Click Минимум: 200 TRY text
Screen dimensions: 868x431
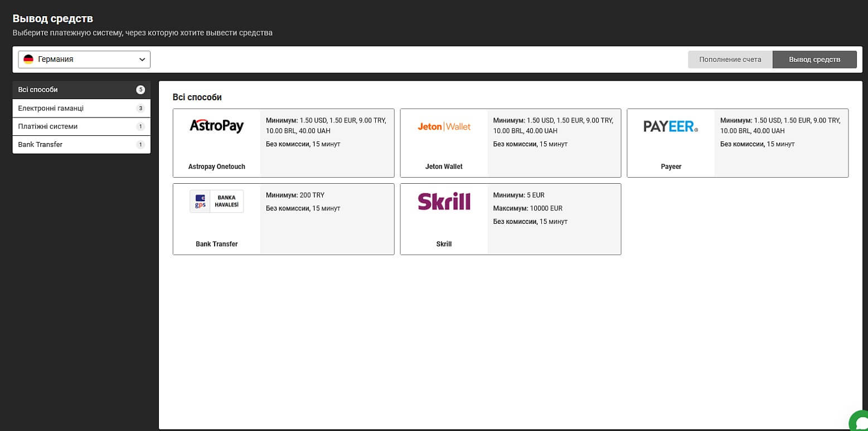(x=295, y=195)
